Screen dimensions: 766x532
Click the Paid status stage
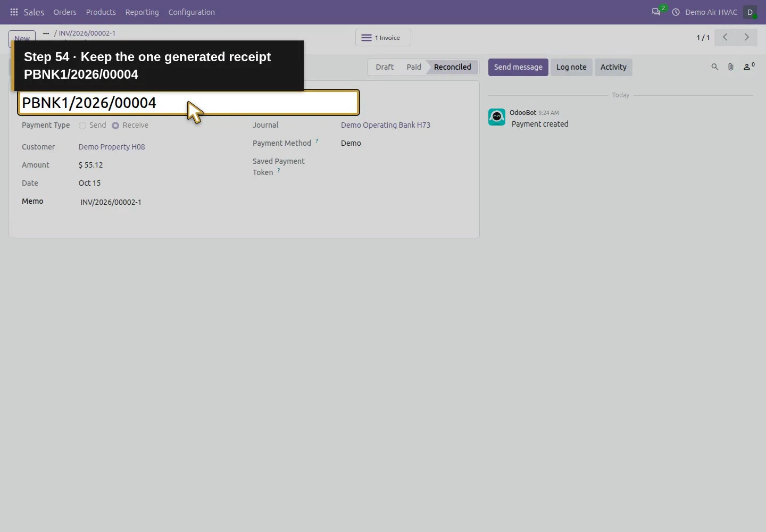tap(414, 67)
